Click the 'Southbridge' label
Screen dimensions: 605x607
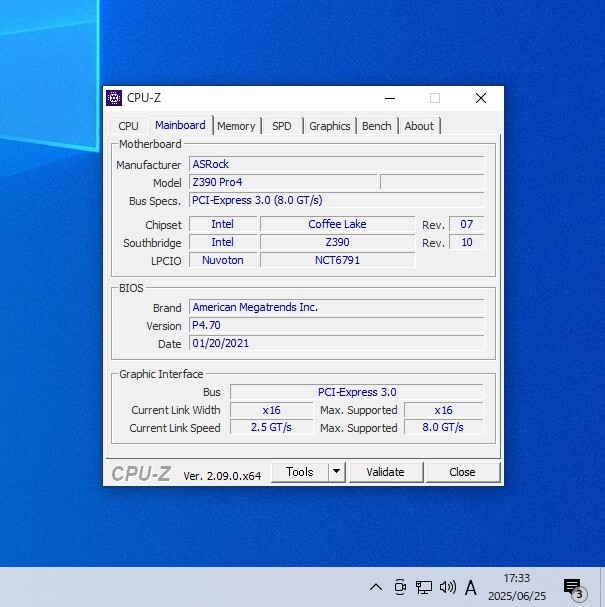click(x=152, y=243)
